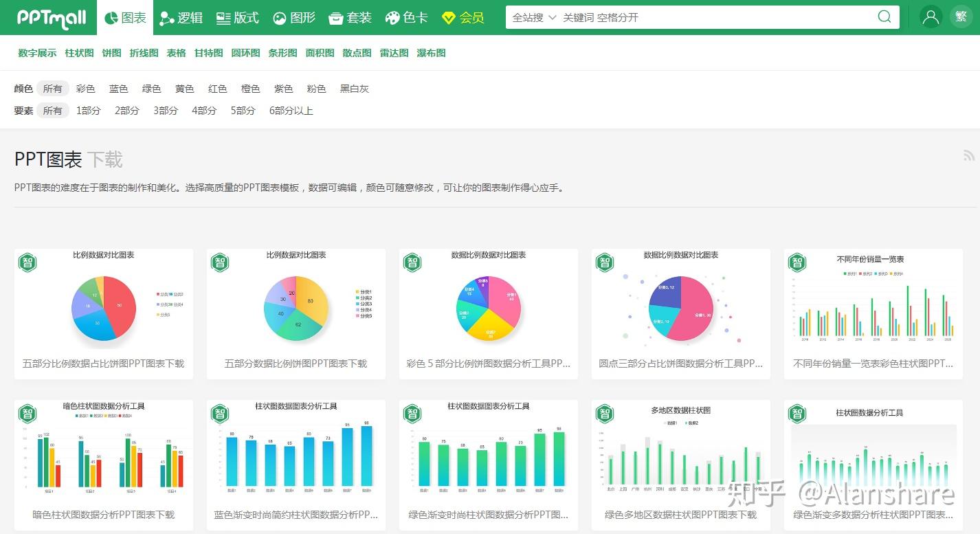Viewport: 980px width, 534px height.
Task: Select the 3部分 element filter
Action: pos(166,111)
